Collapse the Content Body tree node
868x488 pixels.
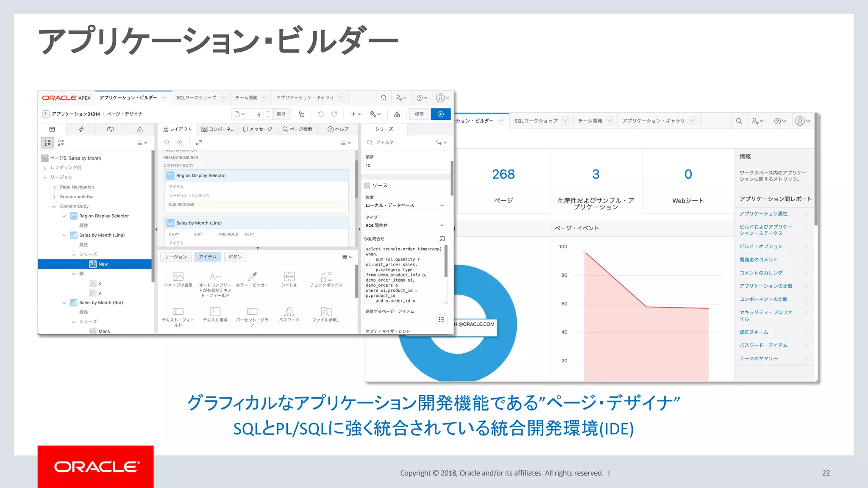coord(54,207)
